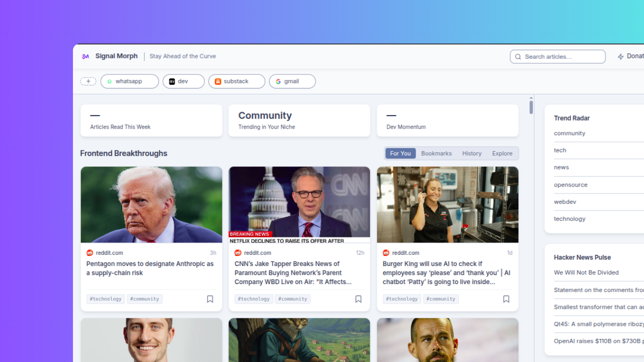The image size is (644, 362).
Task: Select technology in Trend Radar
Action: pyautogui.click(x=570, y=219)
